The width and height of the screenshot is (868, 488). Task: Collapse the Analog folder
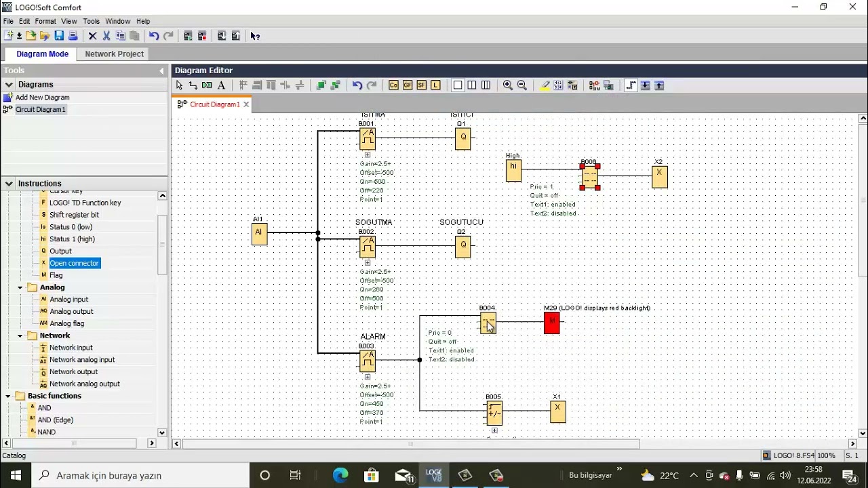20,287
